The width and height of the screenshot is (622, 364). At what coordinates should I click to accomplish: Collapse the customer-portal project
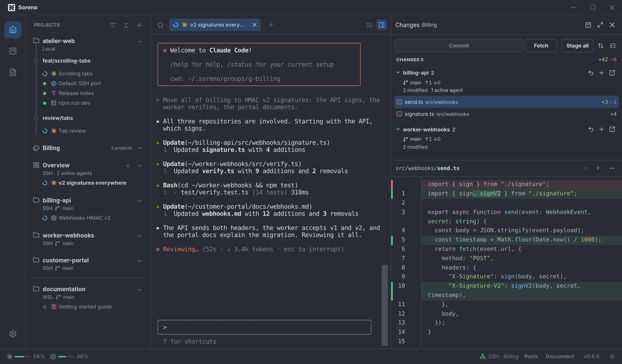coord(140,261)
